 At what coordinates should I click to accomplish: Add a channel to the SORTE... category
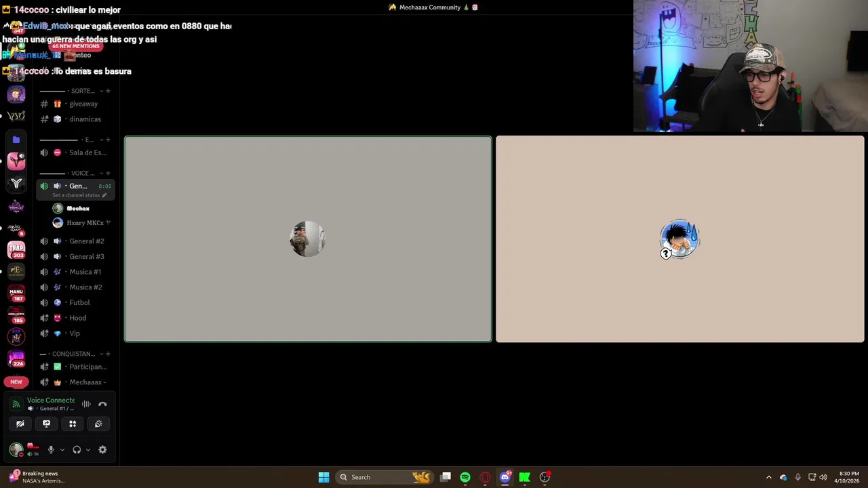click(x=108, y=91)
